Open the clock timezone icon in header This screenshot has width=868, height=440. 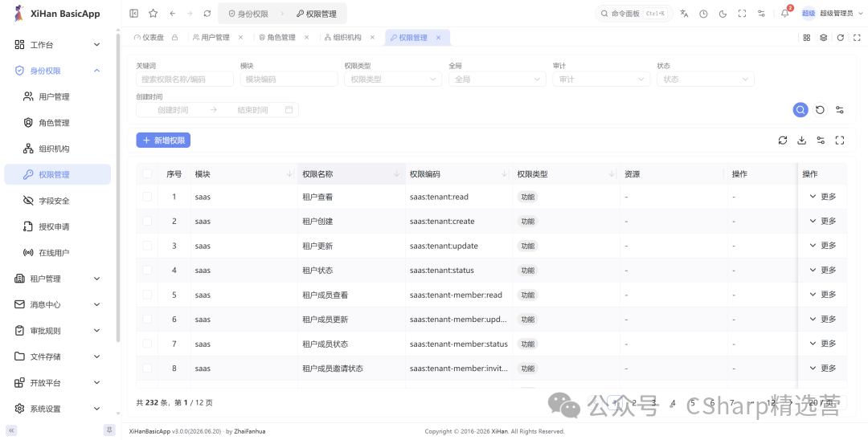(703, 14)
